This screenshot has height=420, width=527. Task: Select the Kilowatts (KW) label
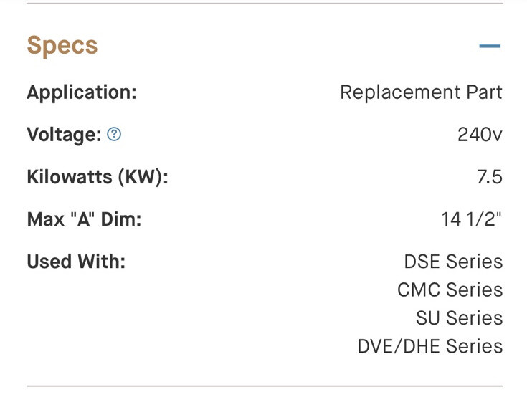98,177
